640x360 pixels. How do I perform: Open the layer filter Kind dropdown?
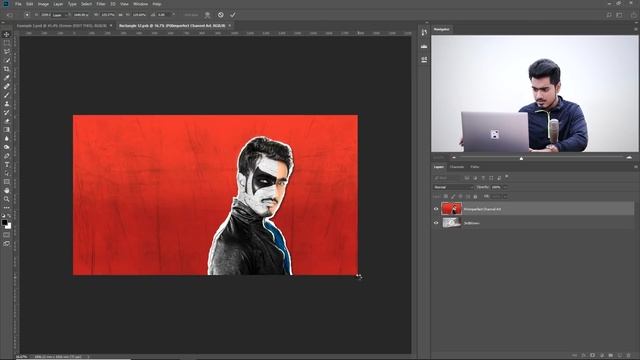[x=447, y=178]
